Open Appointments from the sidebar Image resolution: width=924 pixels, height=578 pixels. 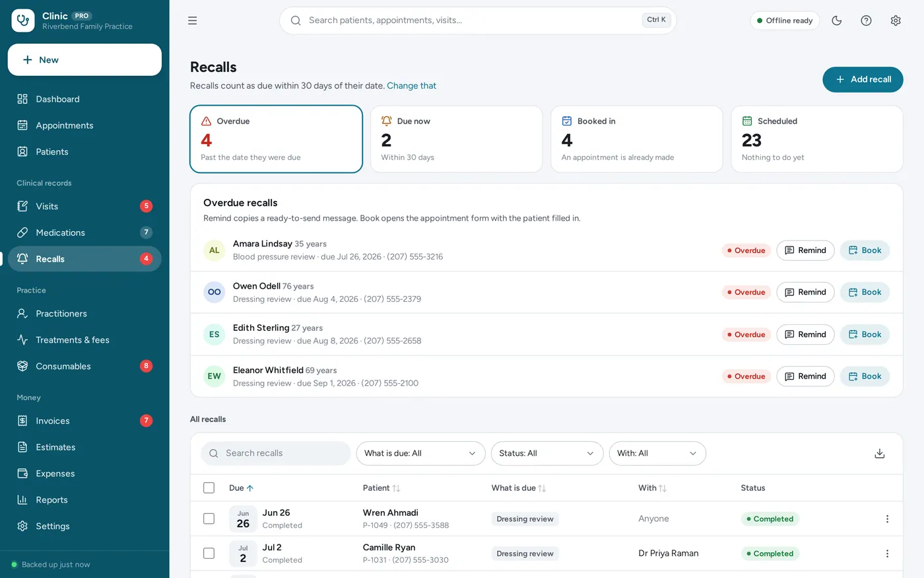coord(84,126)
